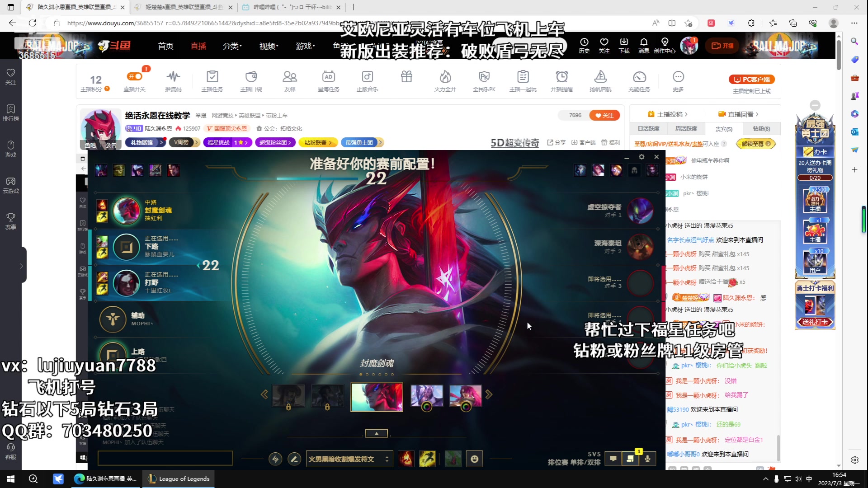The height and width of the screenshot is (488, 868).
Task: Open the 钻粉联赛 badge
Action: (318, 142)
